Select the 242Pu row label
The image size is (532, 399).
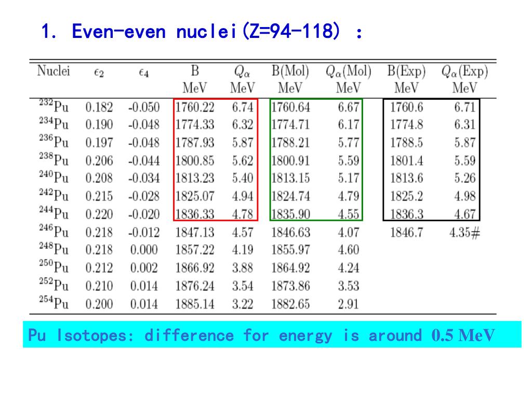point(54,195)
